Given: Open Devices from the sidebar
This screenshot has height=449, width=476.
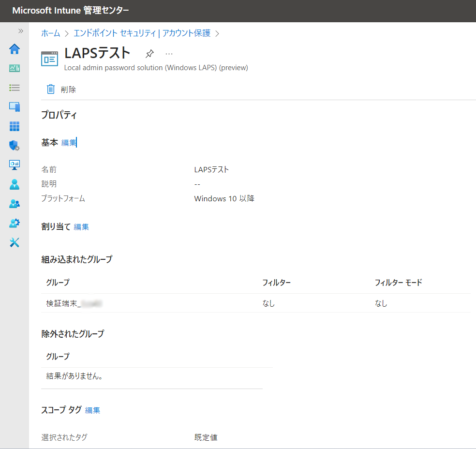Looking at the screenshot, I should (x=15, y=107).
